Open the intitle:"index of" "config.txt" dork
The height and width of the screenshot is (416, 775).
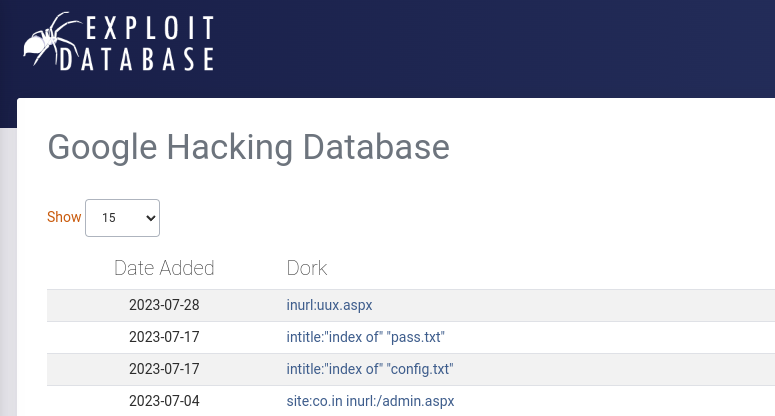point(370,369)
